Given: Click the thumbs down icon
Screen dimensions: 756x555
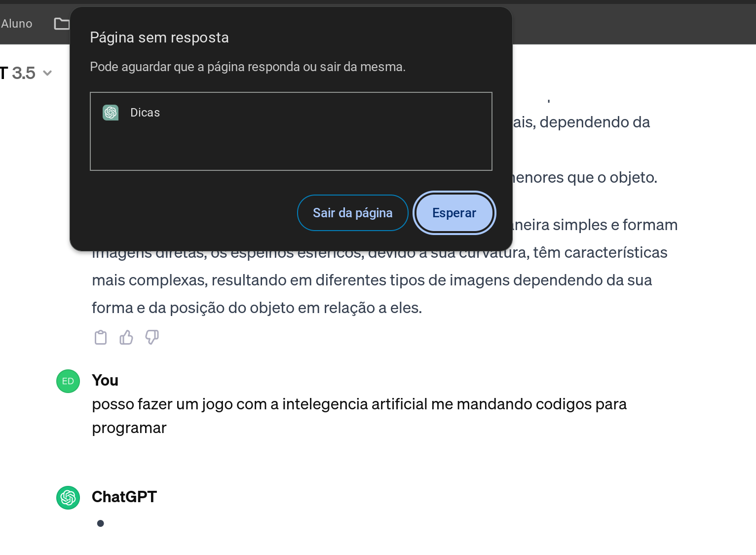Looking at the screenshot, I should pos(152,337).
